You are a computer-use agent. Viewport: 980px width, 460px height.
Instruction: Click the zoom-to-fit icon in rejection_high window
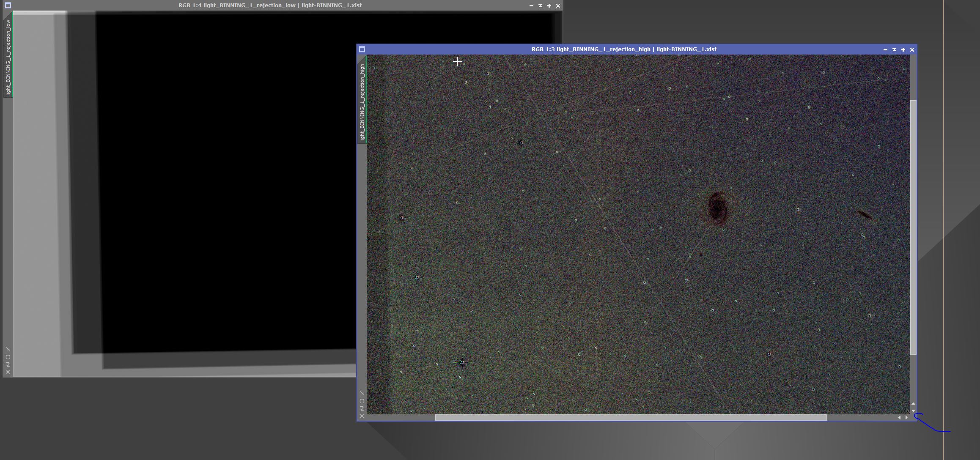[362, 401]
